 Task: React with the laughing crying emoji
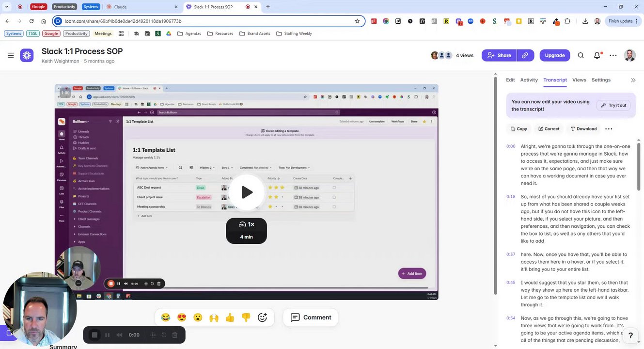166,317
